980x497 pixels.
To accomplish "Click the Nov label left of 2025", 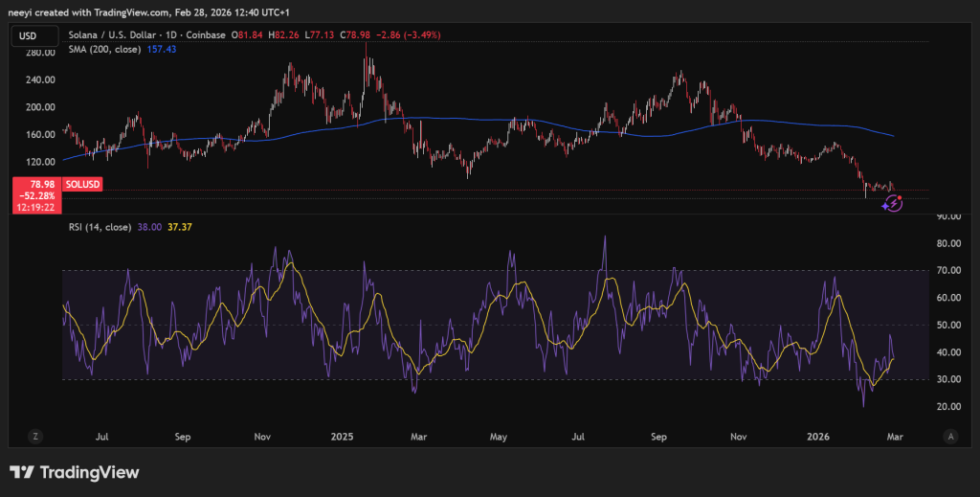I will [x=262, y=436].
